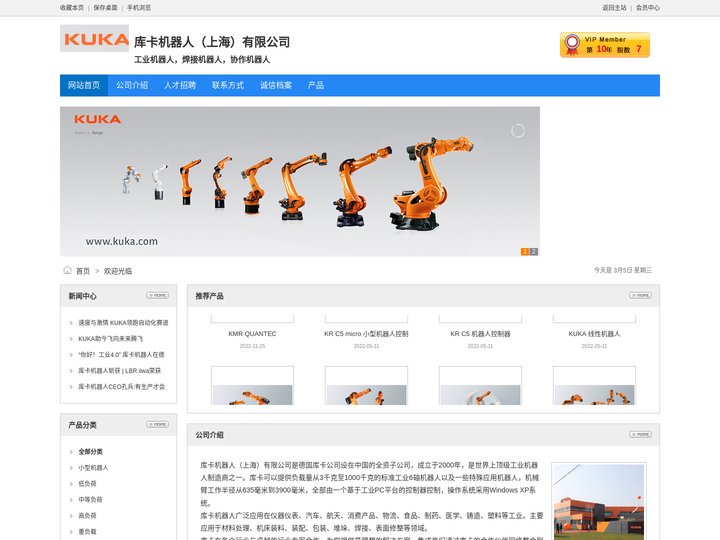Image resolution: width=720 pixels, height=540 pixels.
Task: Select 低负荷 product category
Action: (x=87, y=484)
